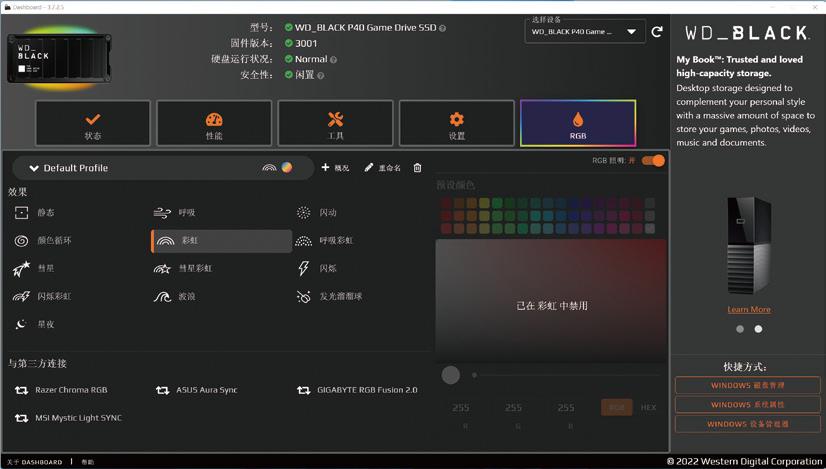The height and width of the screenshot is (469, 826).
Task: Click the ASUS Aura Sync icon
Action: (162, 390)
